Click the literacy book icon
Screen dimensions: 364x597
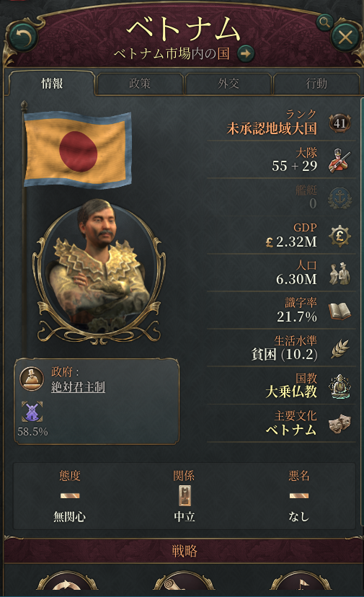click(x=339, y=311)
